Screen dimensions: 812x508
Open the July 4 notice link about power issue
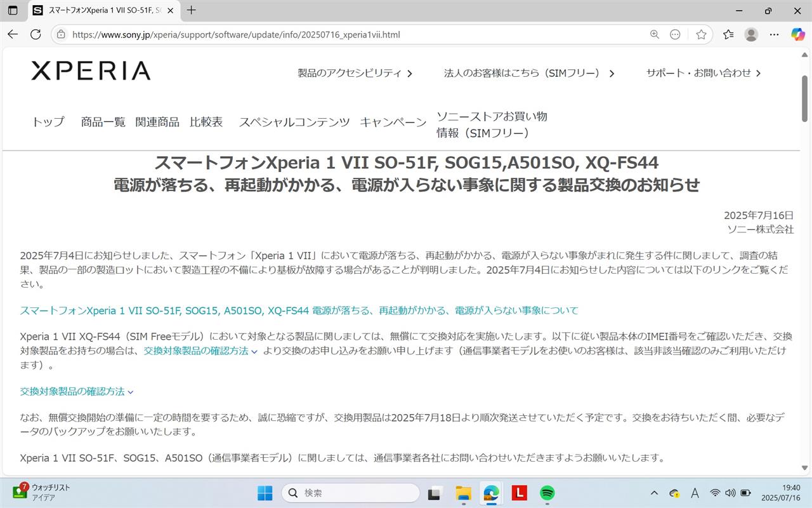[x=299, y=311]
